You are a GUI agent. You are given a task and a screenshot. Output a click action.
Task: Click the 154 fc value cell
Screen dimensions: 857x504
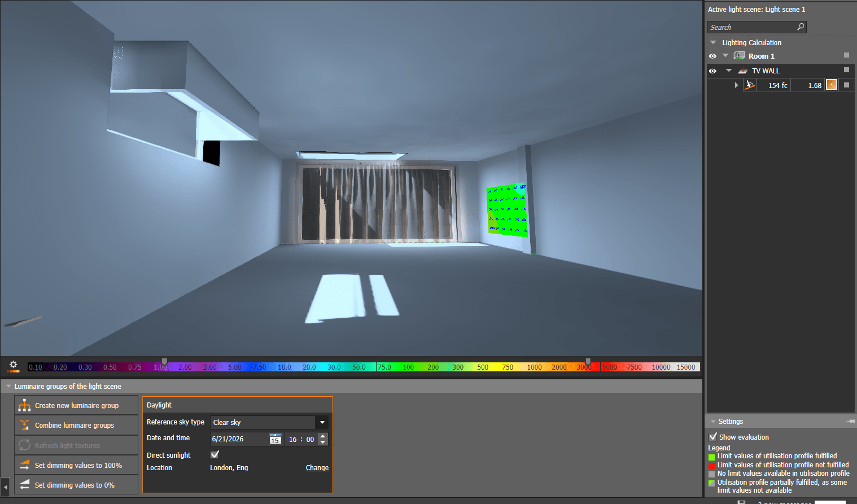(773, 85)
